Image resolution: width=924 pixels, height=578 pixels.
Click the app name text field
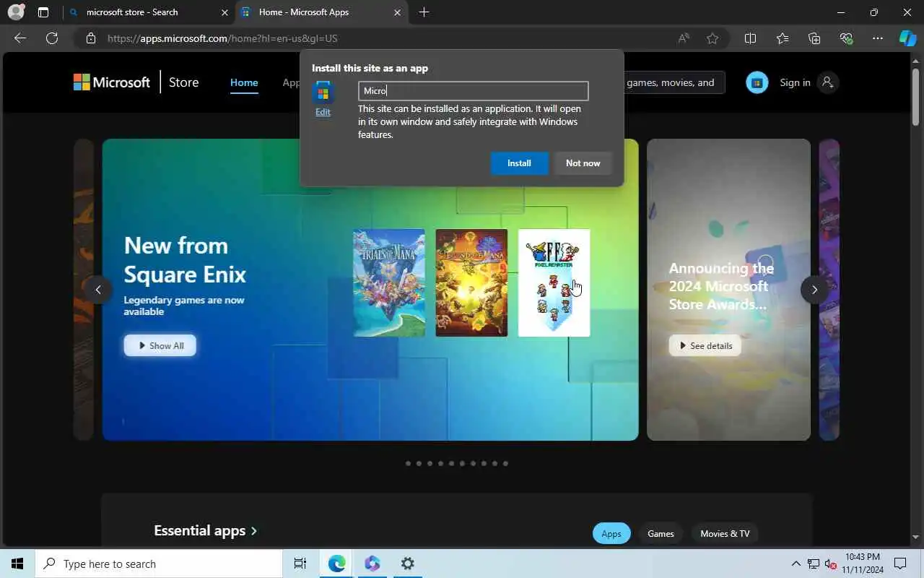tap(473, 90)
